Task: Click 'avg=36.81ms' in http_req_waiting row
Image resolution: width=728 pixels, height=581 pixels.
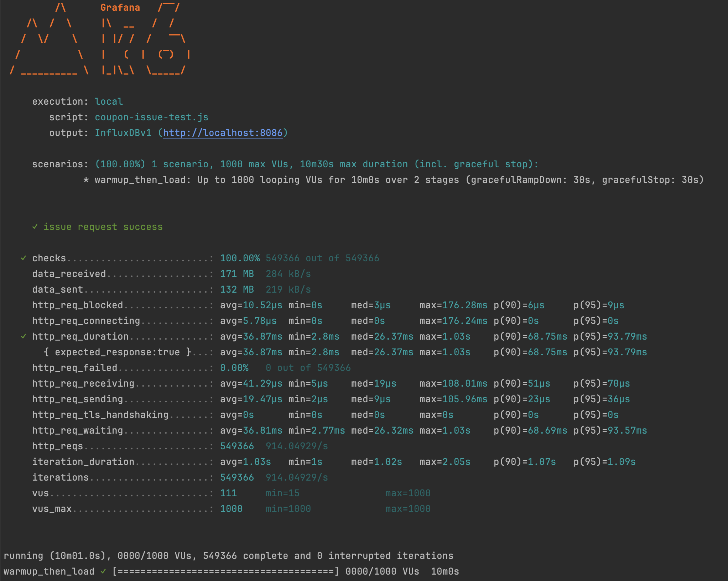Action: click(251, 430)
